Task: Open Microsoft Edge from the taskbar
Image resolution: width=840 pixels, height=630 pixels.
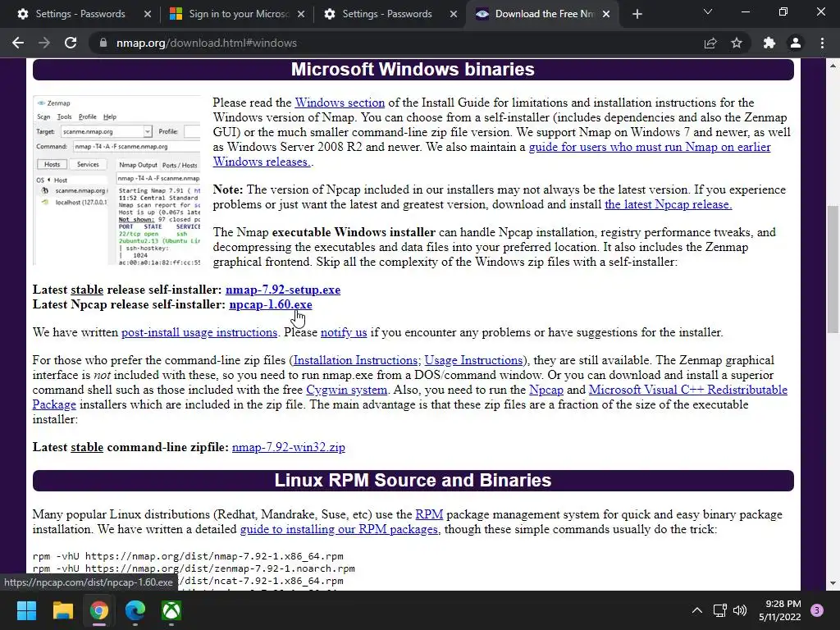Action: 135,610
